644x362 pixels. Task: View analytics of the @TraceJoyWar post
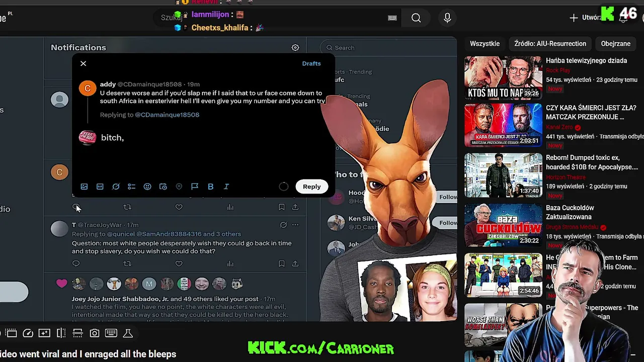point(230,263)
